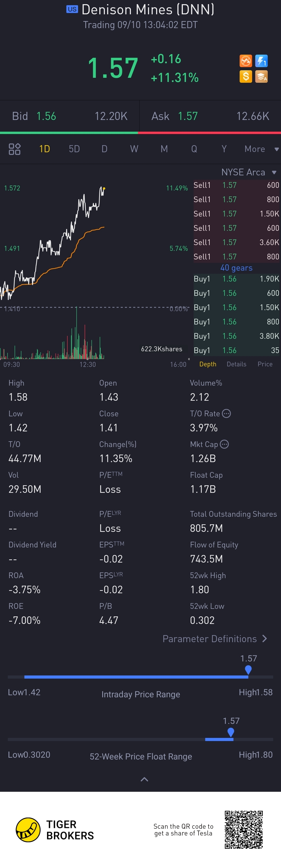Open the Mkt Cap info icon
Screen dimensions: 281x868
tap(224, 444)
